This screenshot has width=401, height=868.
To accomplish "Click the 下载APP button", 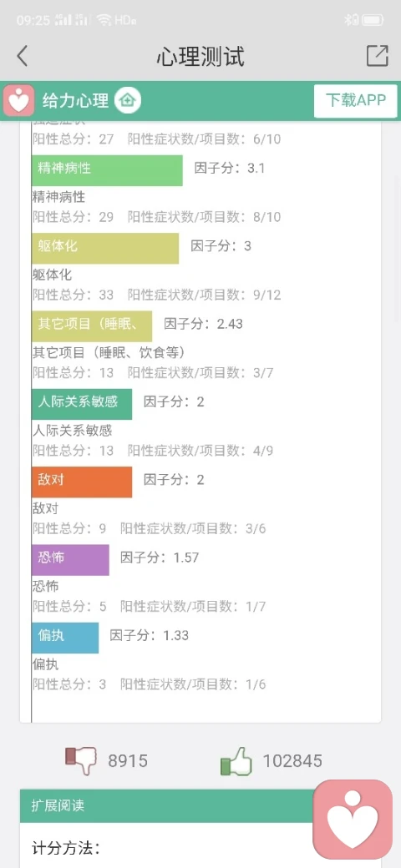I will 356,101.
